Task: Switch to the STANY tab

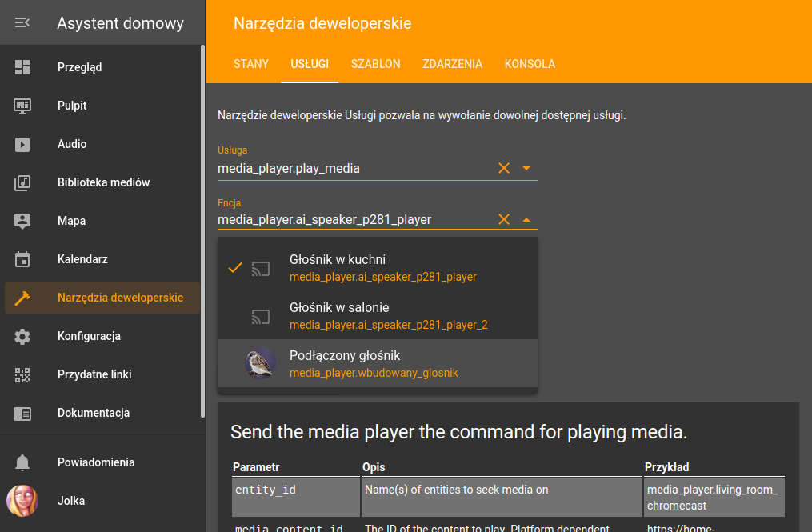Action: 251,64
